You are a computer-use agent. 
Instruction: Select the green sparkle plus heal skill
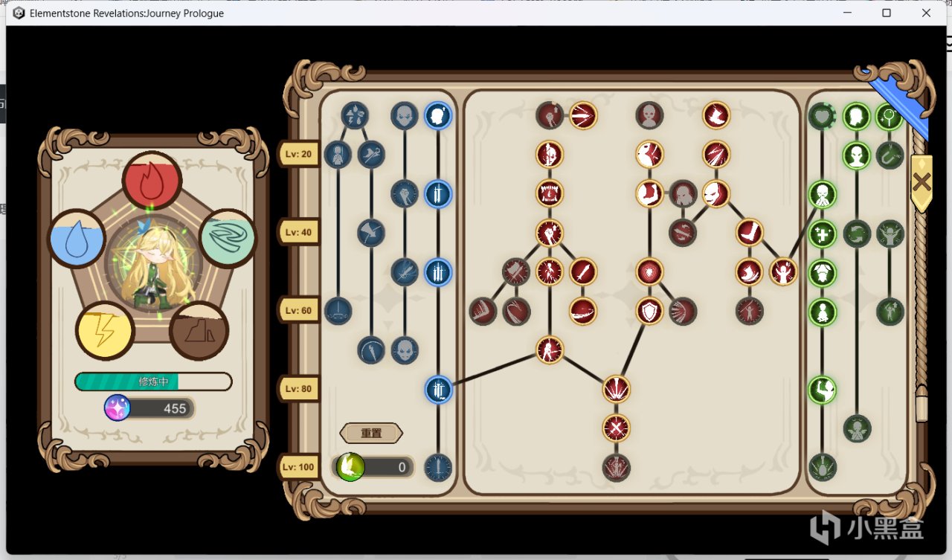pos(823,234)
